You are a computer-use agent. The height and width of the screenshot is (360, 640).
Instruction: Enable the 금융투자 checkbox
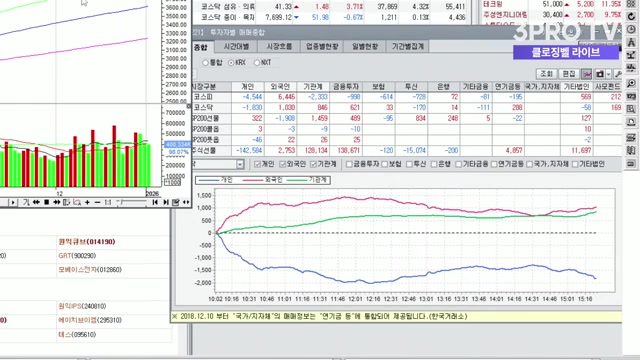[x=349, y=164]
